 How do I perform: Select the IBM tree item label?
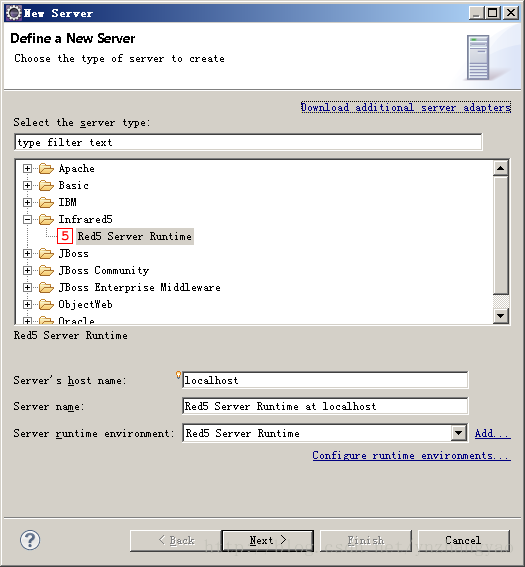pos(68,202)
